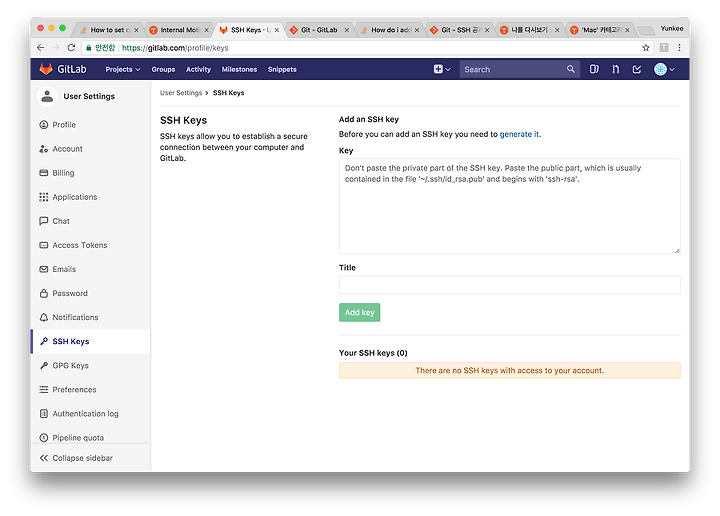Open the GPG Keys page

pos(70,365)
